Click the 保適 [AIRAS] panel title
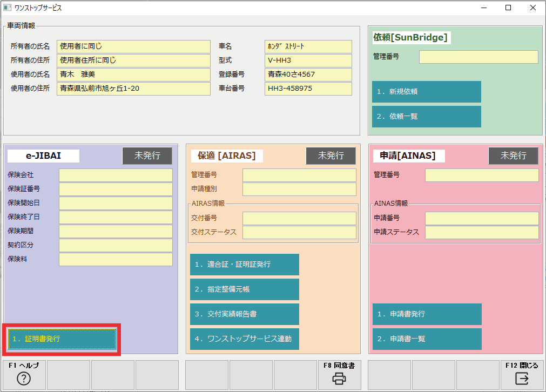 pyautogui.click(x=227, y=156)
